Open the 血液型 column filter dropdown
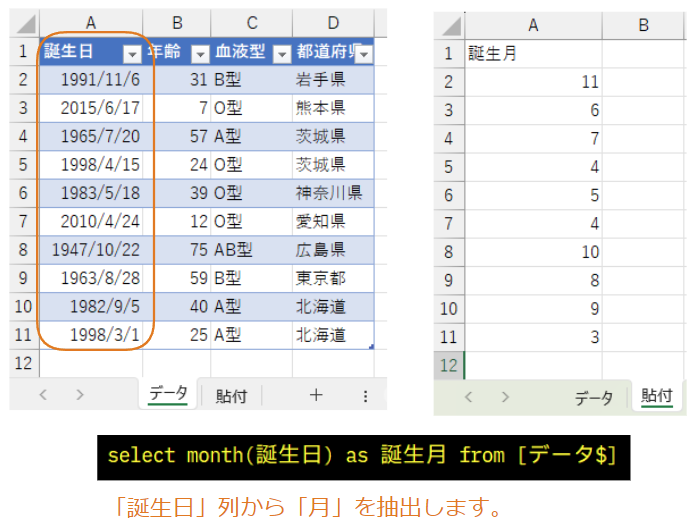This screenshot has width=689, height=524. tap(282, 54)
